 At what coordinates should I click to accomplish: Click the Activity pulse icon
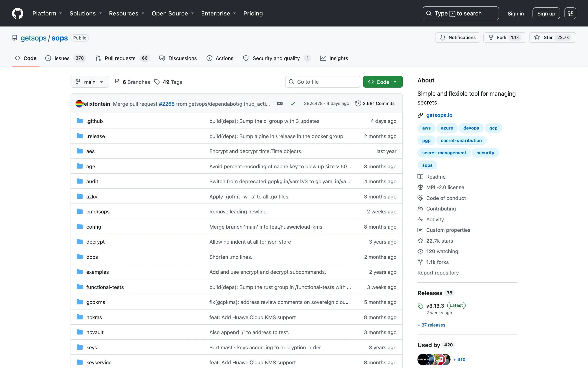click(420, 219)
